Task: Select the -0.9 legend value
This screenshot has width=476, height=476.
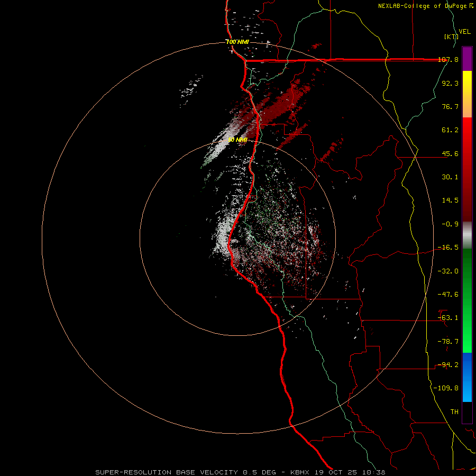Action: [450, 224]
